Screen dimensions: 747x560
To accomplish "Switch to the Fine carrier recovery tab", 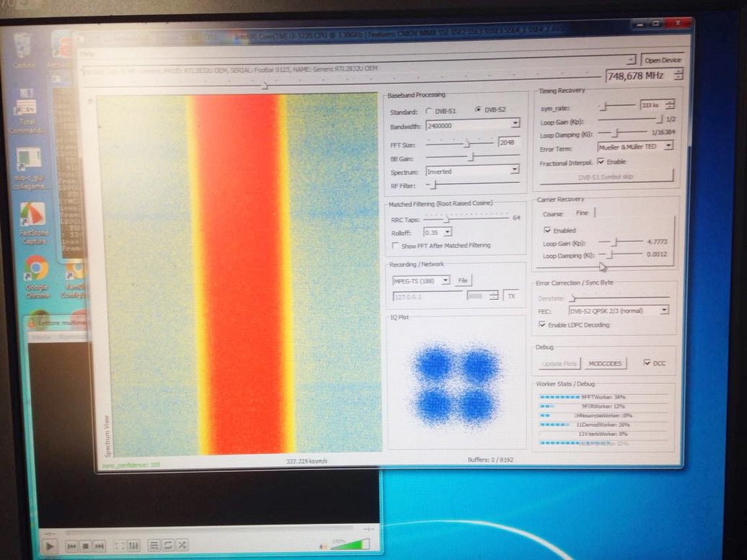I will pos(582,213).
